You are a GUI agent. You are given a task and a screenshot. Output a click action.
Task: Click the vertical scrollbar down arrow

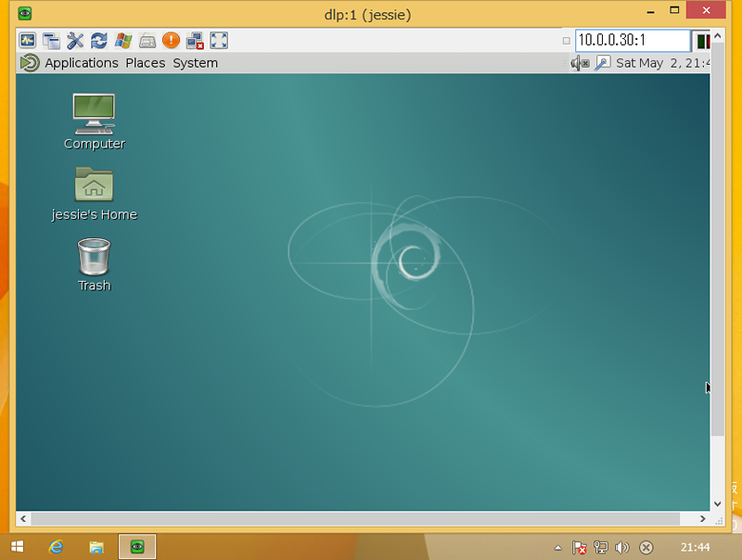[x=718, y=504]
